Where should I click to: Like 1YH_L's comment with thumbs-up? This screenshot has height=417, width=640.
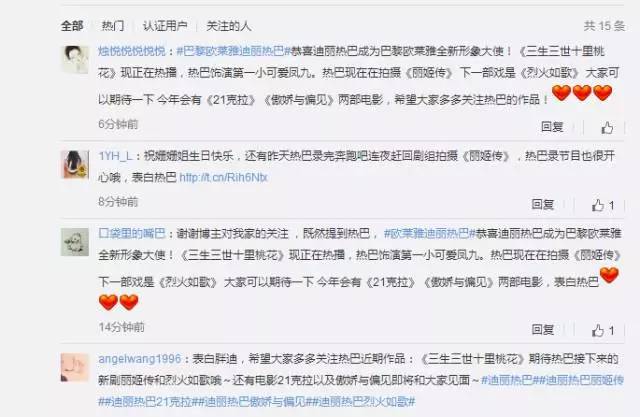[603, 205]
